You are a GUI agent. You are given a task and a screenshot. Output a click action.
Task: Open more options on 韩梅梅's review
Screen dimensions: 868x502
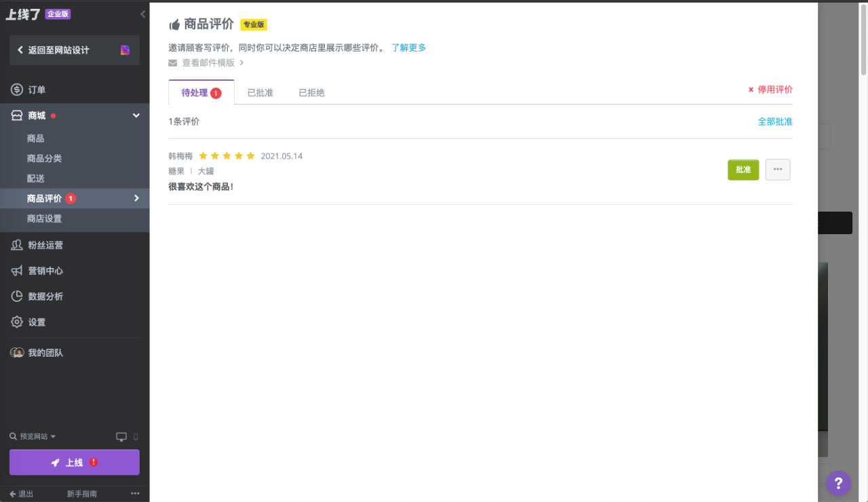click(778, 169)
